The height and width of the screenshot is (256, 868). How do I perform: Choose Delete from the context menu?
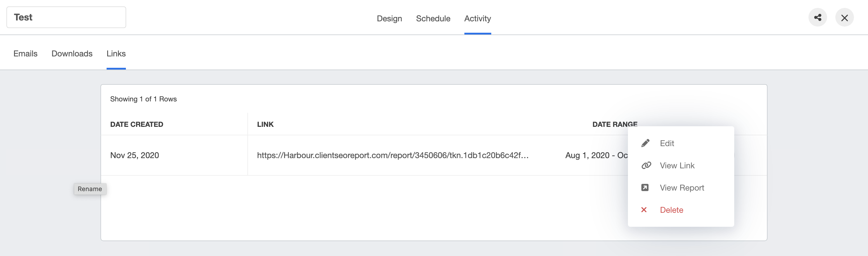click(x=671, y=210)
